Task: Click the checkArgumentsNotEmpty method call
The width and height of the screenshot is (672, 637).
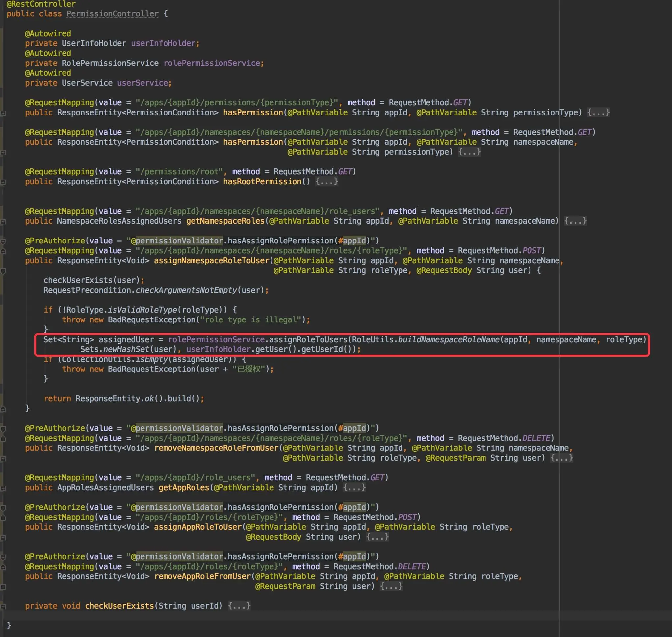Action: tap(186, 290)
